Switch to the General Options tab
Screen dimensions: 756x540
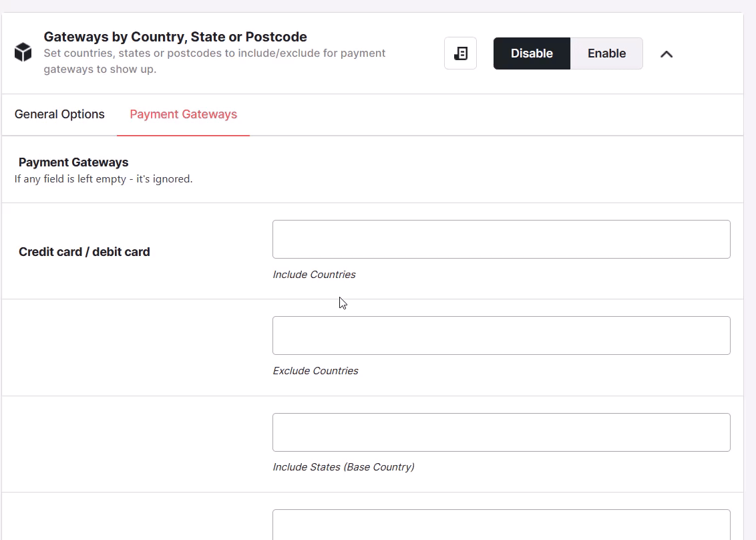pyautogui.click(x=59, y=114)
